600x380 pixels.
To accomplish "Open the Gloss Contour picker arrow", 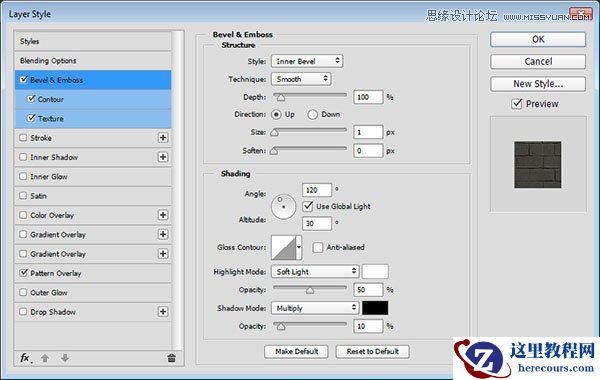I will (x=299, y=248).
